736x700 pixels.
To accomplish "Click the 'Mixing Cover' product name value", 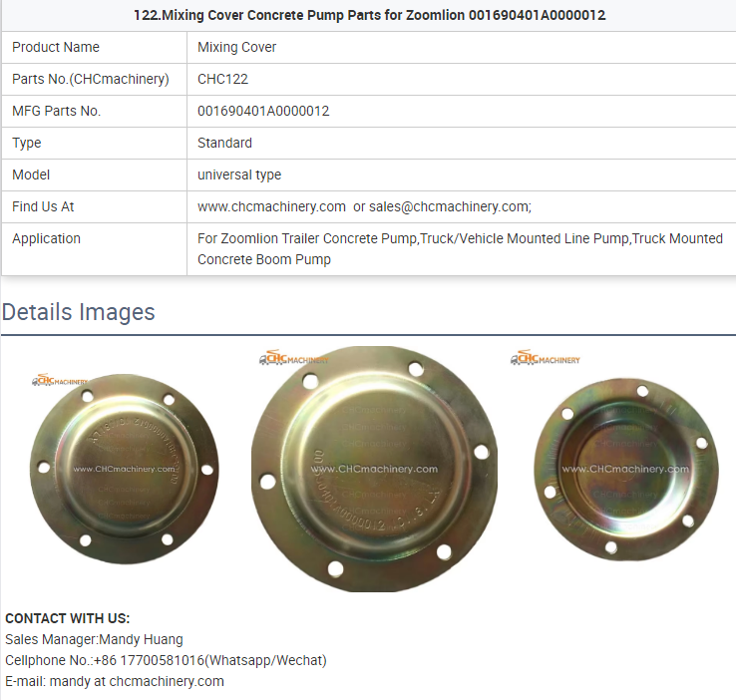I will (237, 47).
